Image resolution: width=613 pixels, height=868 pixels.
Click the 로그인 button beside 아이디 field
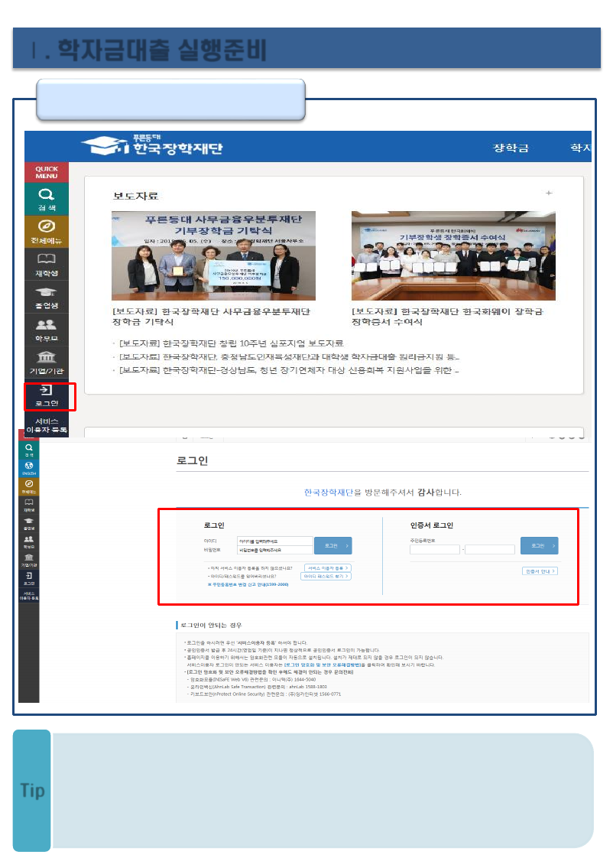(333, 546)
